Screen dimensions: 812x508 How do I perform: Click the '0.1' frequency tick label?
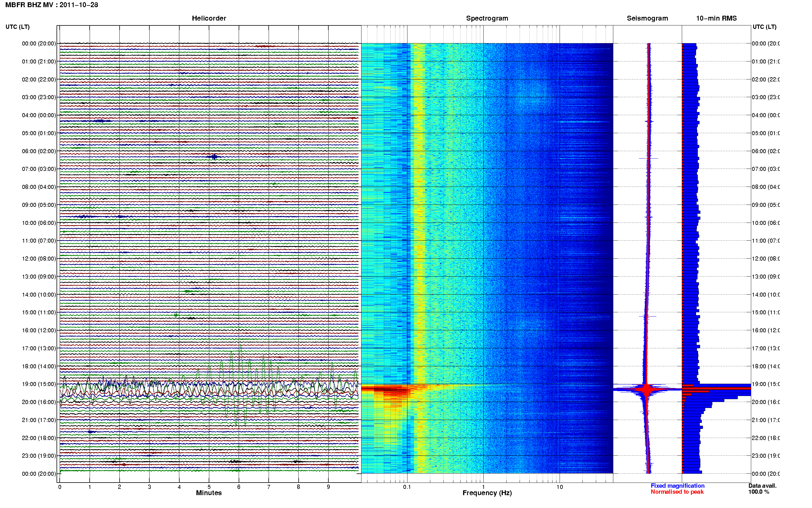pos(407,487)
